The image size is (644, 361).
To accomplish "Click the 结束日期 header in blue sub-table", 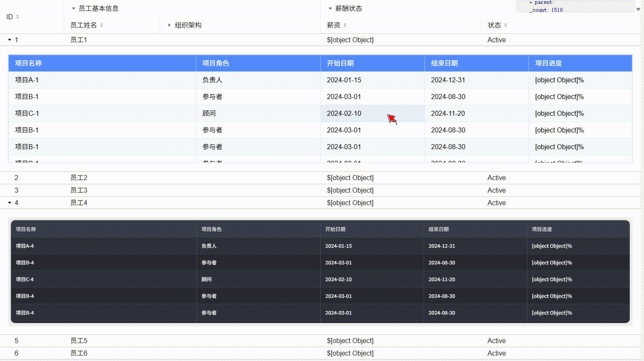I will pyautogui.click(x=477, y=63).
